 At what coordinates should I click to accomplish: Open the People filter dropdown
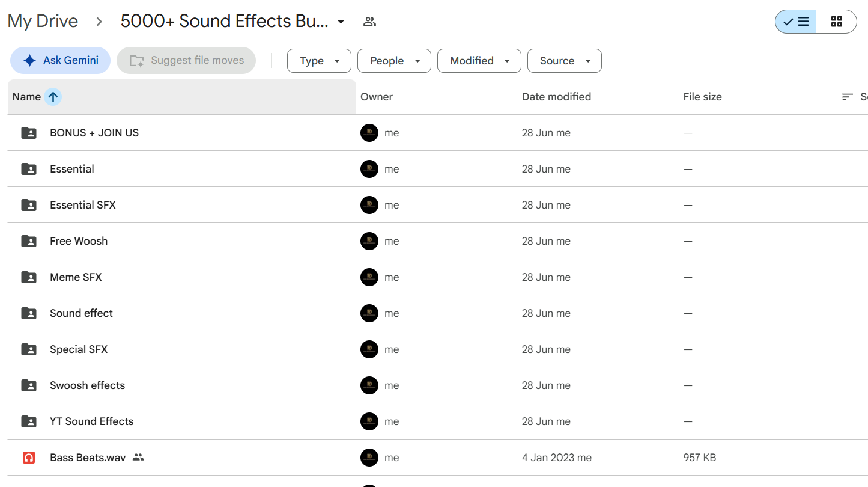(x=394, y=61)
